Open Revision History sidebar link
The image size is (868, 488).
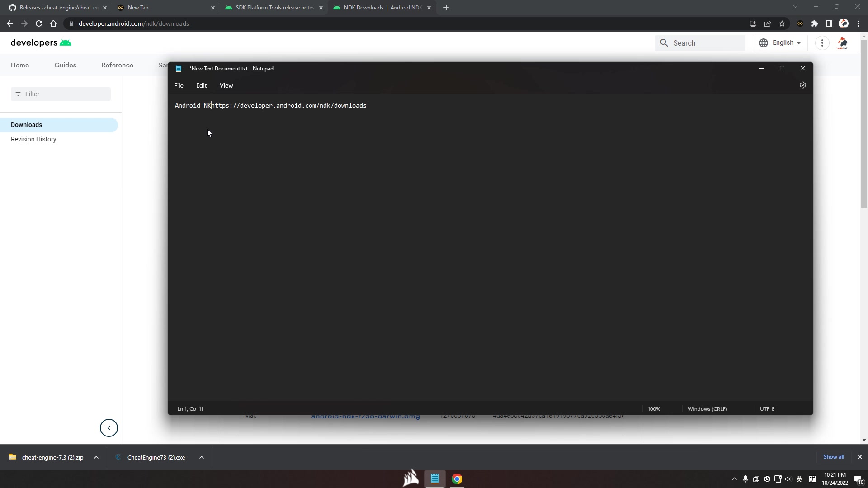click(x=33, y=139)
